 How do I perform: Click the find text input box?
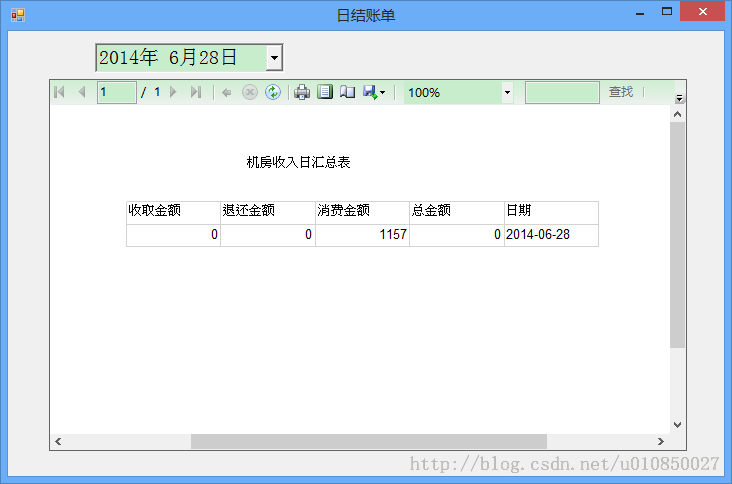click(562, 92)
